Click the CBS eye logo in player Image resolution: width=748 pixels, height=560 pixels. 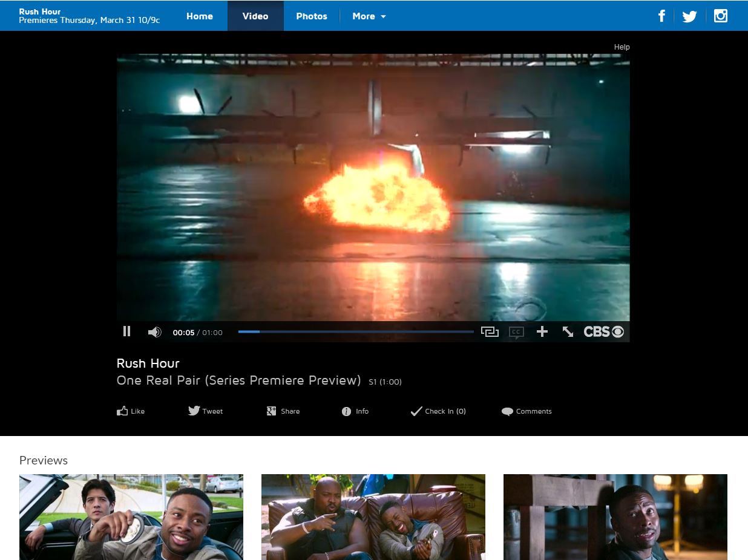point(603,331)
